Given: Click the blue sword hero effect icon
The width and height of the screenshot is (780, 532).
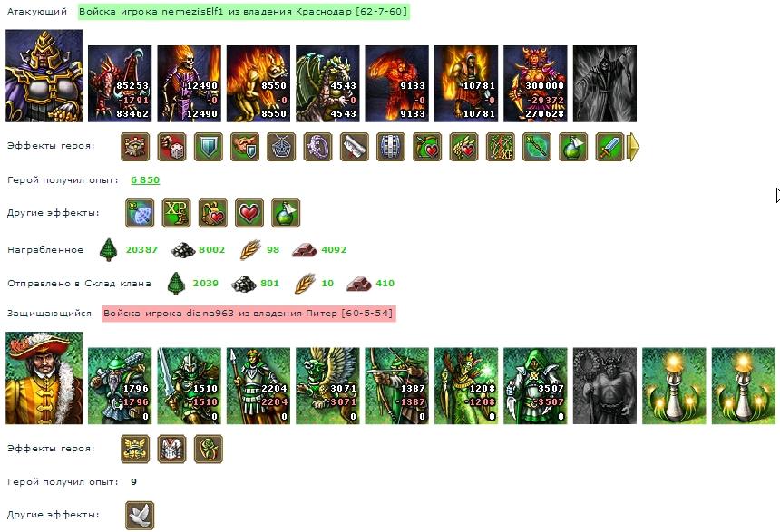Looking at the screenshot, I should 609,147.
